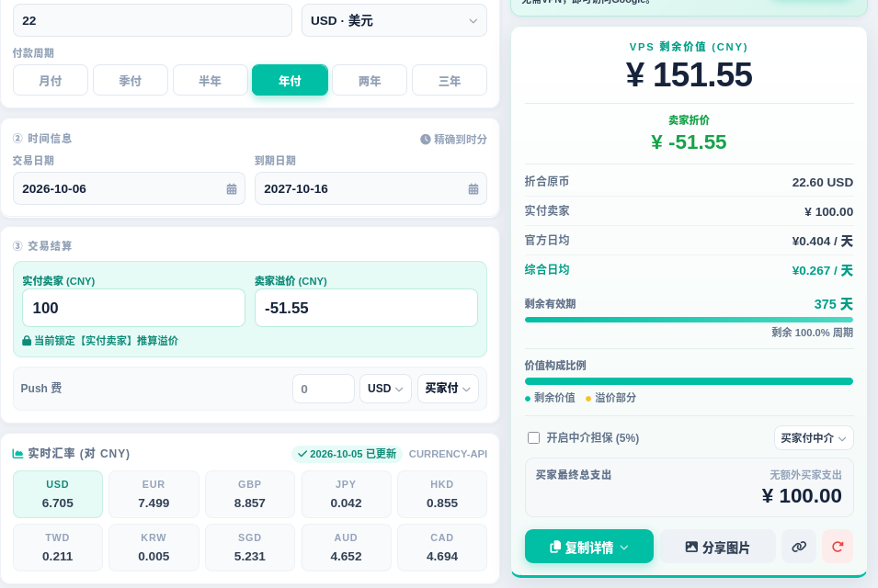Tick the 开启中介担保 (5%) checkbox
This screenshot has height=588, width=878.
coord(533,437)
